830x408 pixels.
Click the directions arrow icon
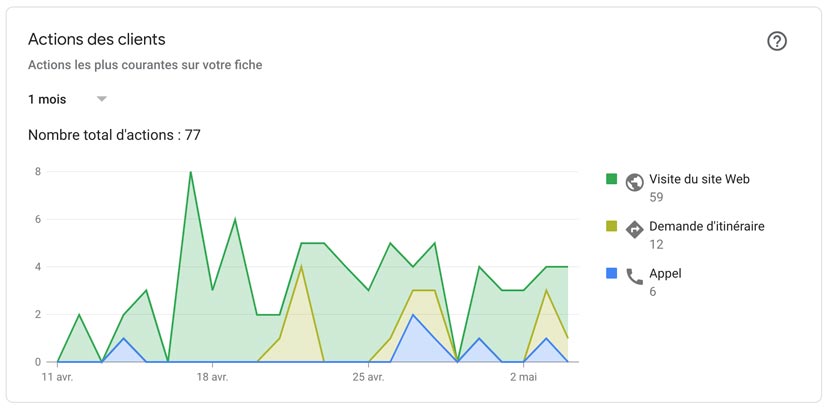[x=634, y=229]
